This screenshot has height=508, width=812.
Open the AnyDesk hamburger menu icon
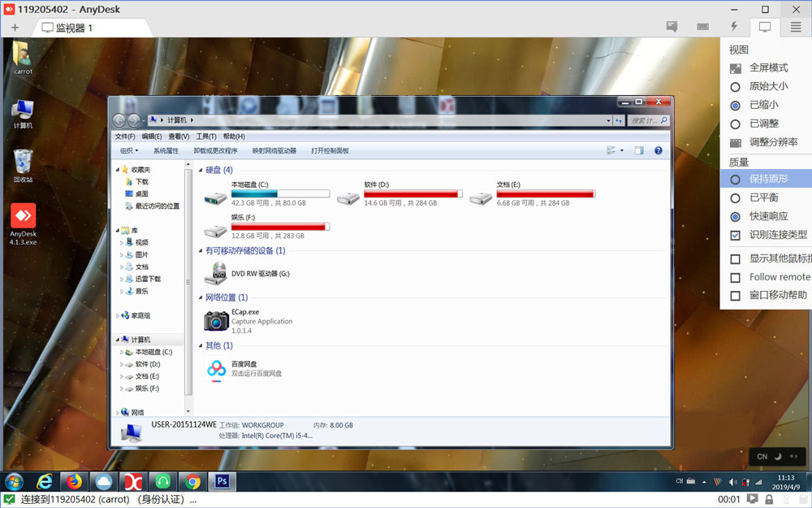793,27
